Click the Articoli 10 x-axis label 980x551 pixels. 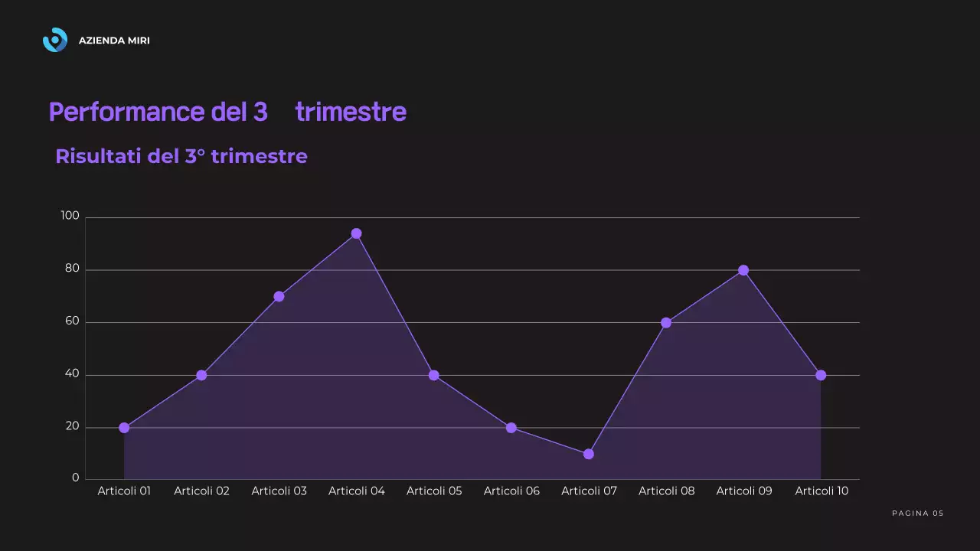pos(822,491)
